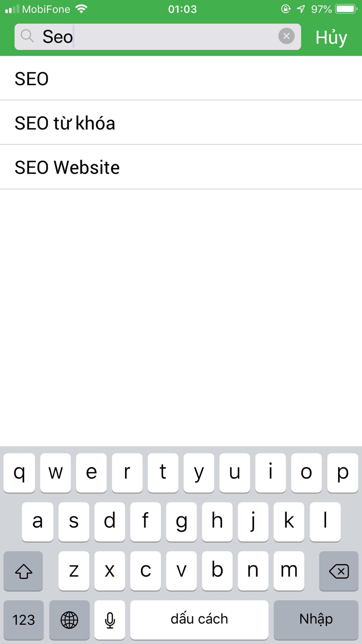This screenshot has width=362, height=644.
Task: Select the suggestion SEO Website
Action: (x=67, y=167)
